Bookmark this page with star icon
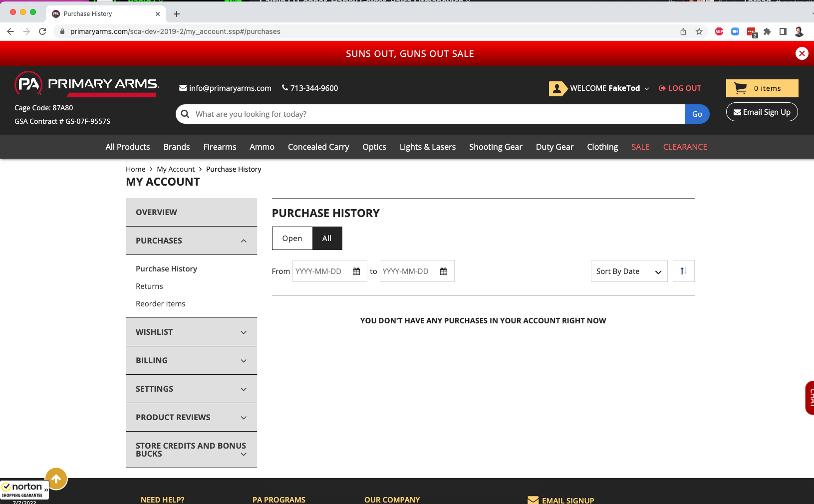The height and width of the screenshot is (504, 814). (x=699, y=31)
